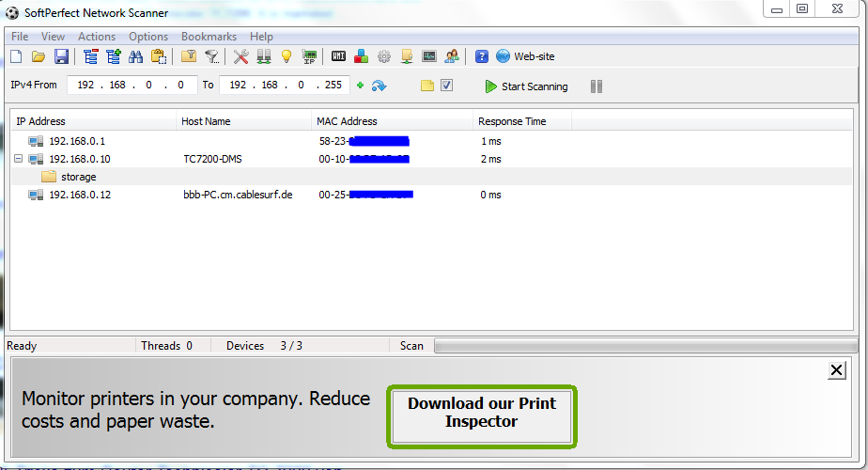Click the clipboard paste IP icon
Screen dimensions: 868x470
pos(159,56)
